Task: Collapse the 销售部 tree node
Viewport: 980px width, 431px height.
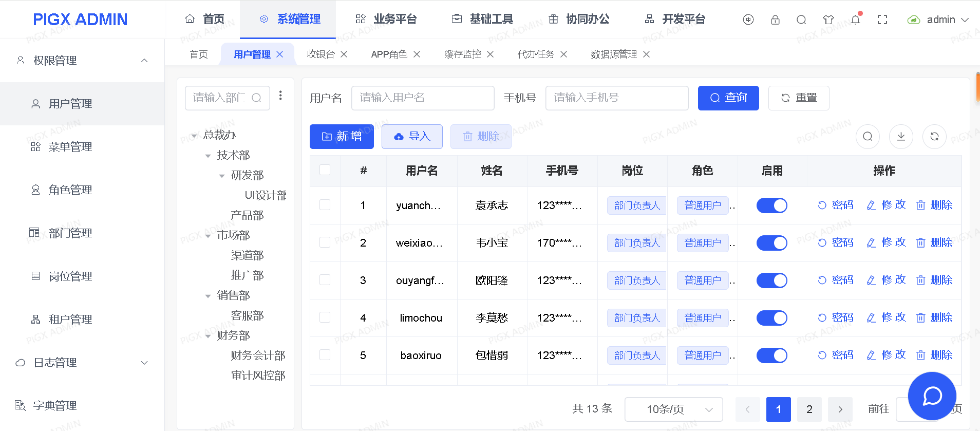Action: pyautogui.click(x=208, y=296)
